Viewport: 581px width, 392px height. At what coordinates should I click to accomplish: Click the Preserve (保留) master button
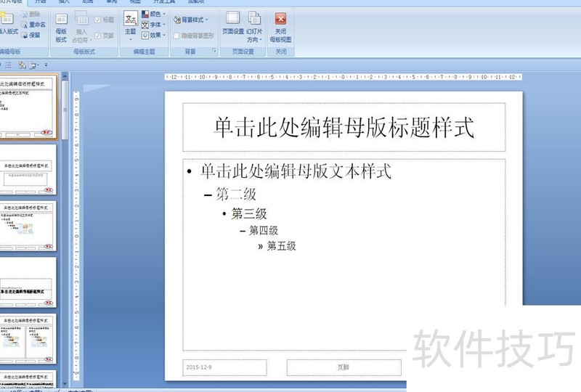31,35
